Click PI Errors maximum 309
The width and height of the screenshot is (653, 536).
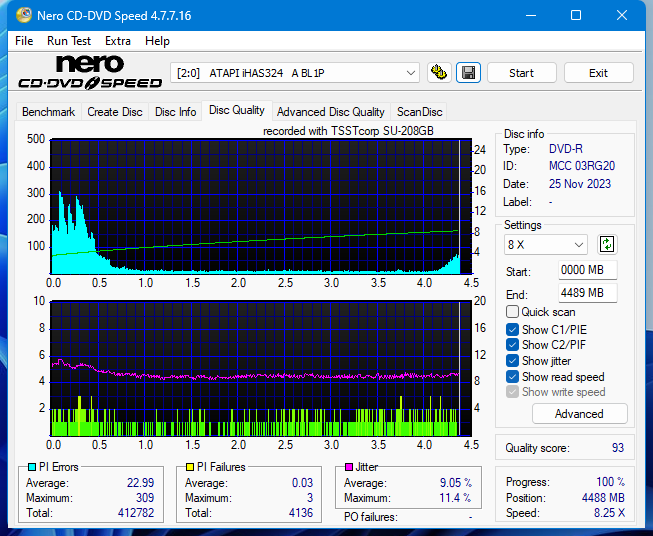[x=145, y=498]
